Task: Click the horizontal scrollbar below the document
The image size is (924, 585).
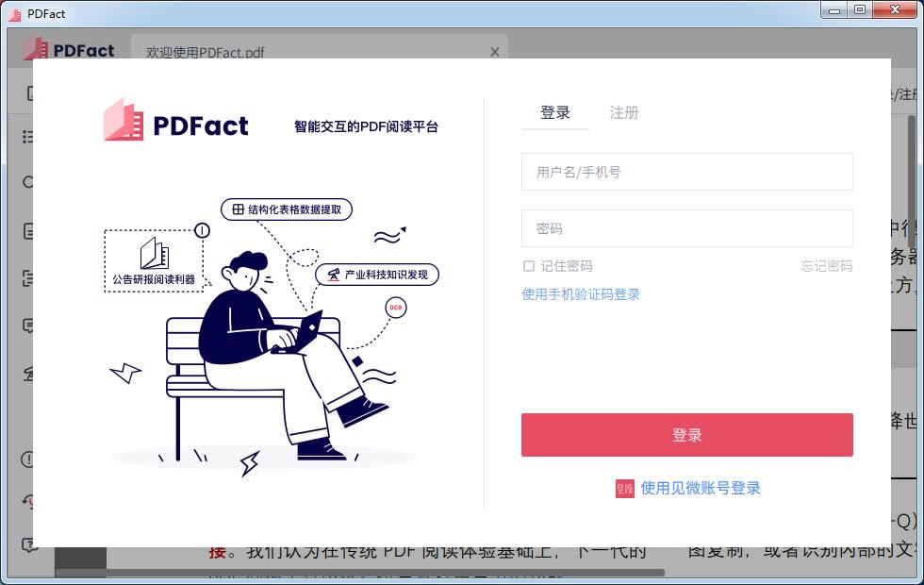Action: pos(359,572)
